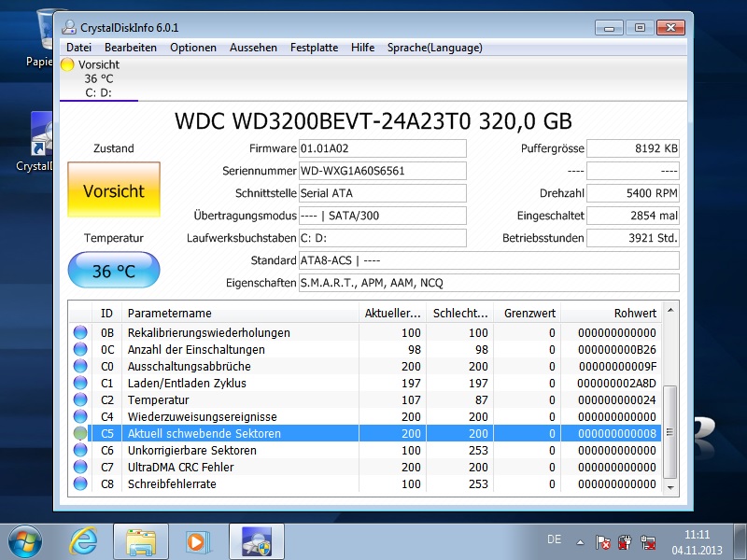Click raw value 000000002A8D
The width and height of the screenshot is (747, 560).
pyautogui.click(x=617, y=383)
